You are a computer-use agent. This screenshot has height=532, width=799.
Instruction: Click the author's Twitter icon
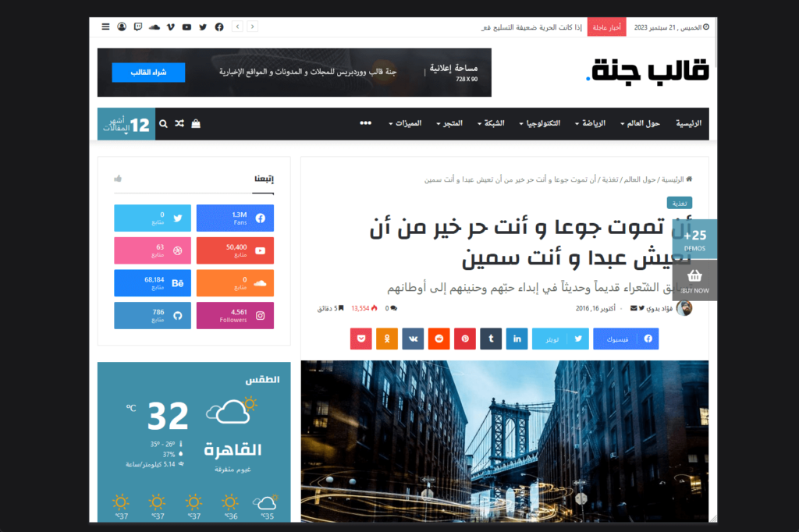pos(641,308)
